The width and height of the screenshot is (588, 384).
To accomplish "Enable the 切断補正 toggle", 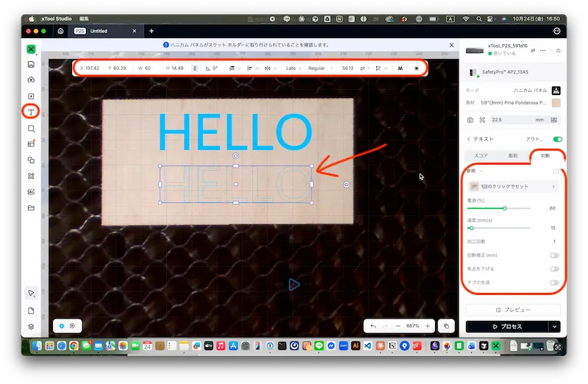I will tap(554, 255).
